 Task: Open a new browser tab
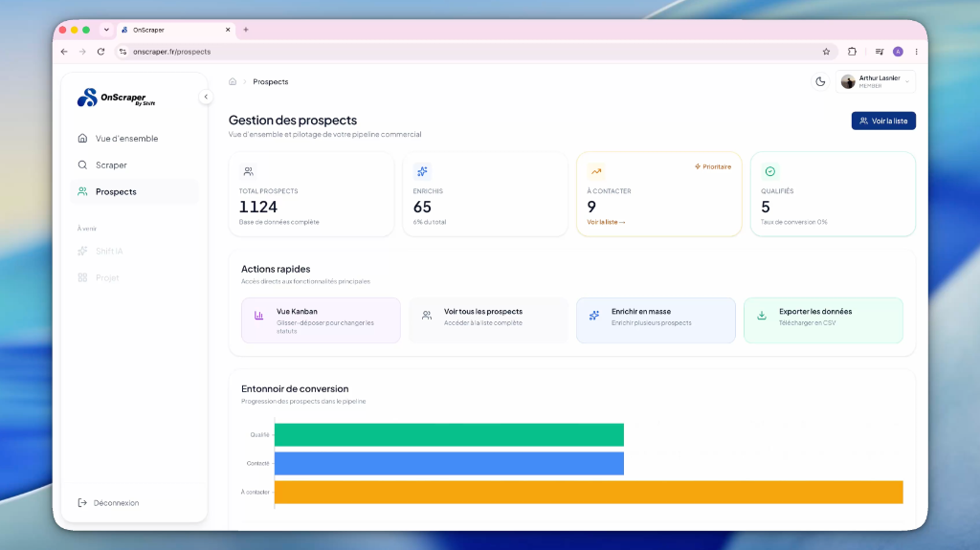pos(246,30)
